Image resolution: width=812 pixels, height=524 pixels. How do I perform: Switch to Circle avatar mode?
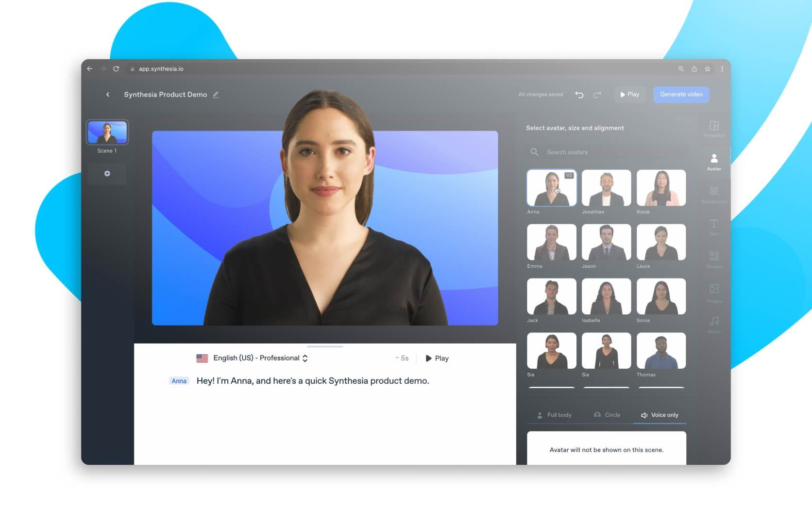(x=607, y=415)
